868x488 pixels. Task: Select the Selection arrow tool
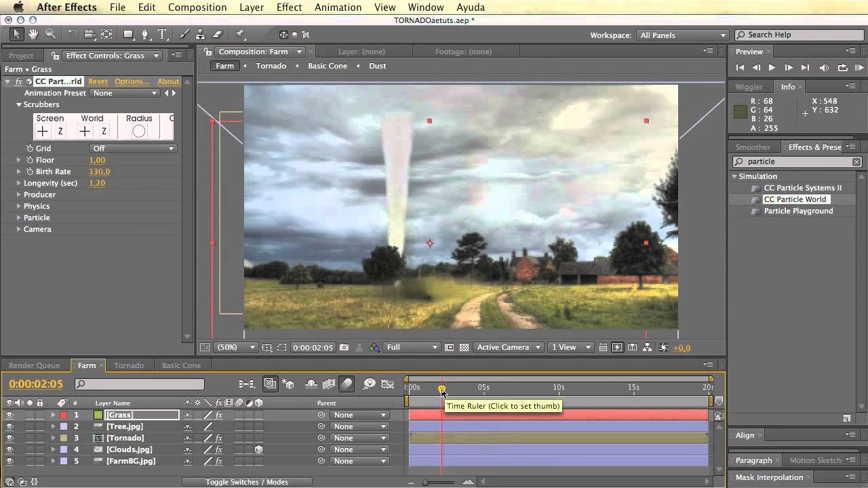coord(17,34)
